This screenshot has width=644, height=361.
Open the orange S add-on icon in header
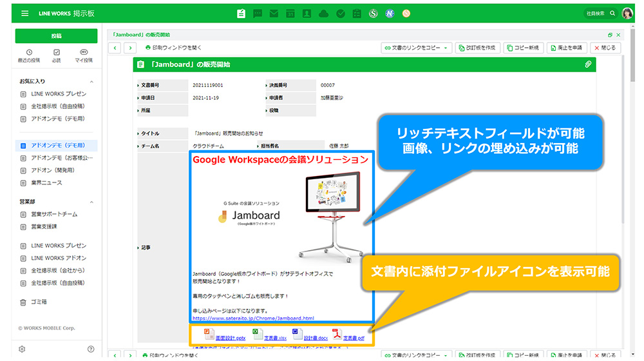406,14
